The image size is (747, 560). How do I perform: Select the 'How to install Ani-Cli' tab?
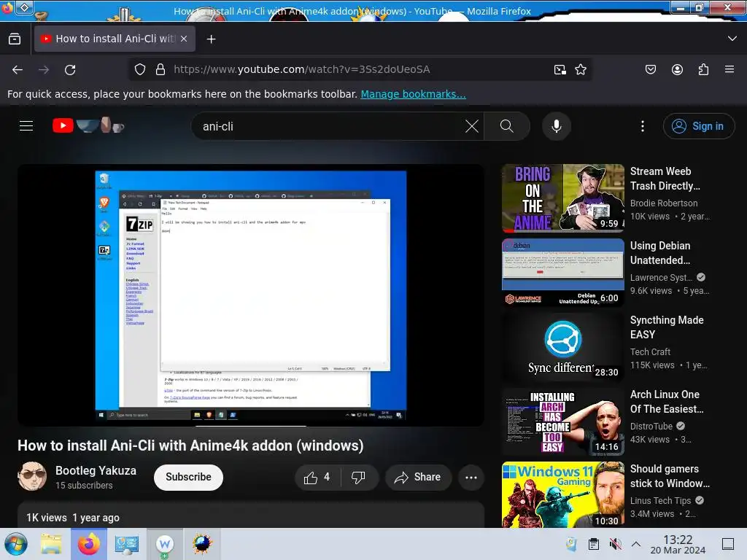click(x=115, y=39)
